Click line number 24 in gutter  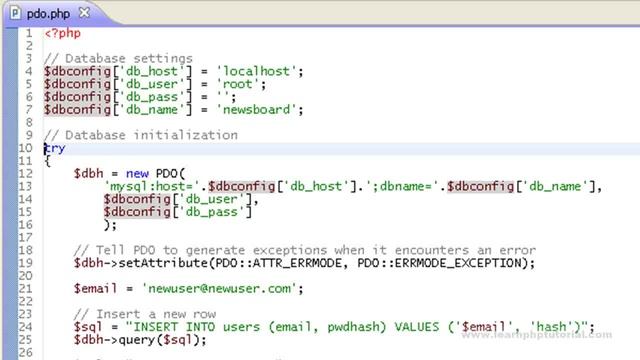pos(25,327)
